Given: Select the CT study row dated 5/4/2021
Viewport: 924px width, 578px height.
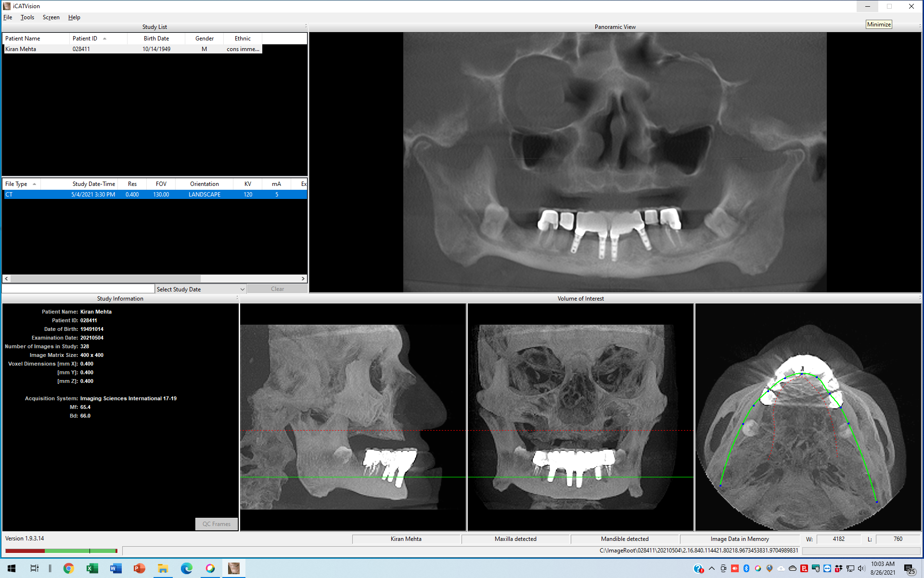Looking at the screenshot, I should (155, 195).
